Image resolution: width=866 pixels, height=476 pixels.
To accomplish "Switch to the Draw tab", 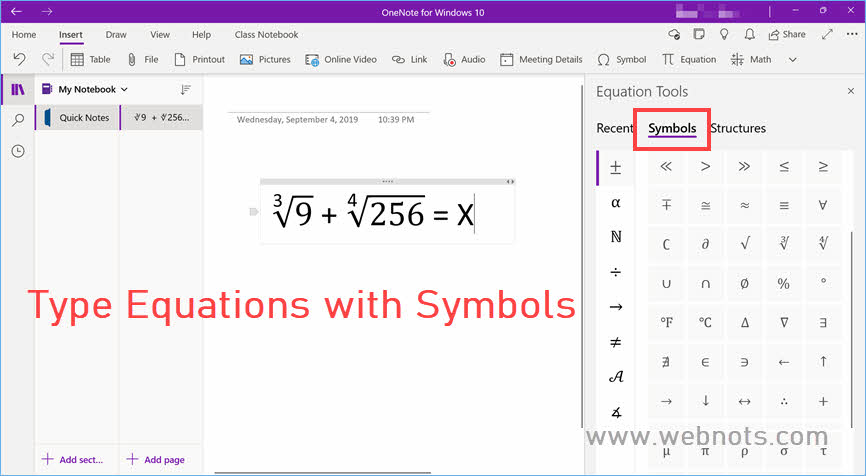I will coord(116,34).
